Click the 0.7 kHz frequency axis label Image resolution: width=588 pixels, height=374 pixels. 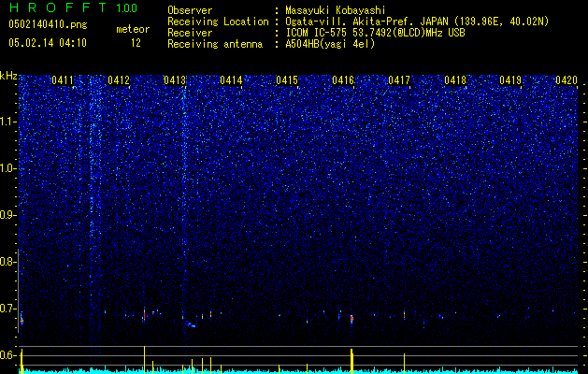[x=7, y=309]
